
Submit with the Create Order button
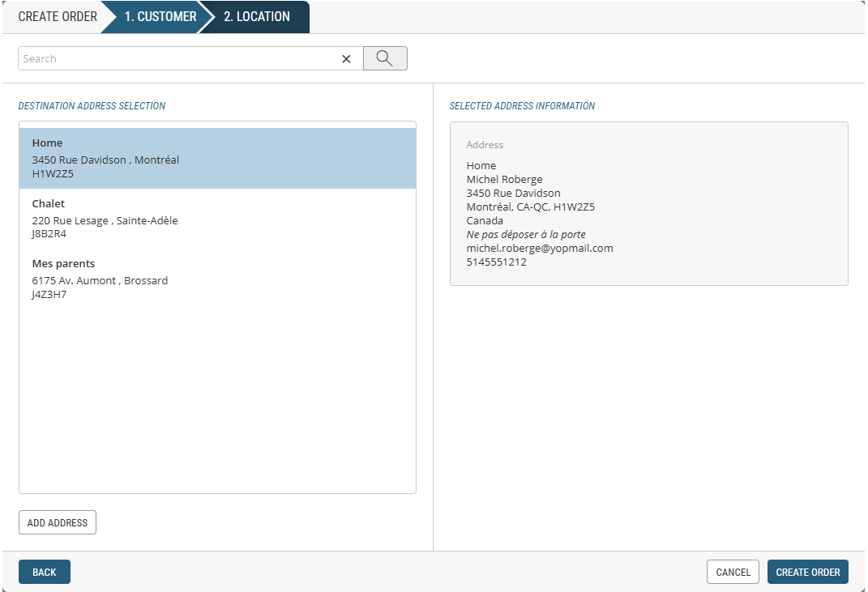(807, 572)
